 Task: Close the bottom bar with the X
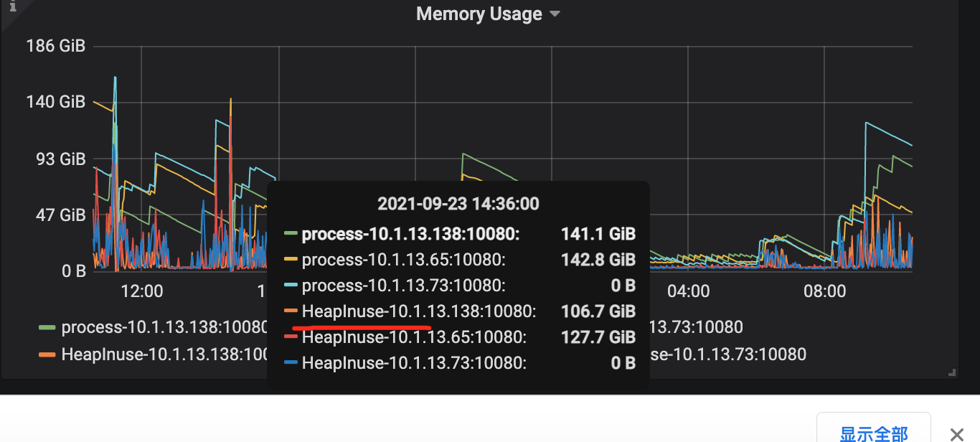click(956, 434)
